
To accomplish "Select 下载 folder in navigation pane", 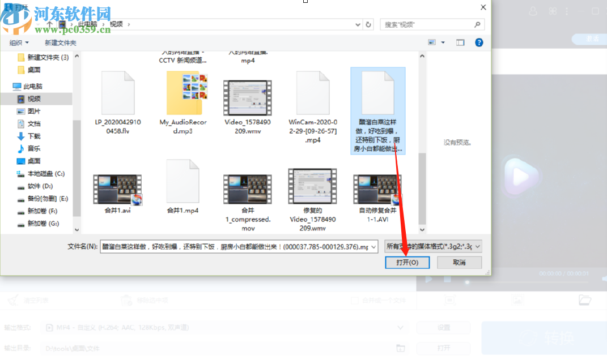I will [29, 136].
